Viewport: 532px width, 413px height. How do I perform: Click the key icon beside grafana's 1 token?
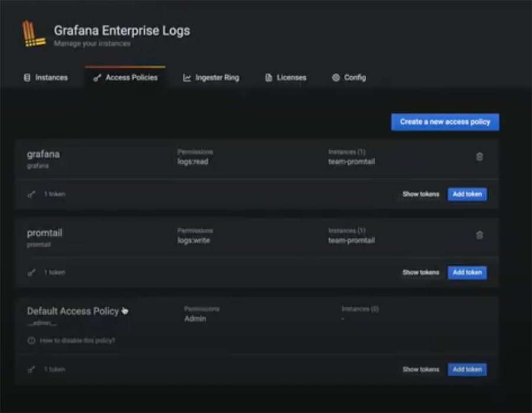[x=31, y=194]
